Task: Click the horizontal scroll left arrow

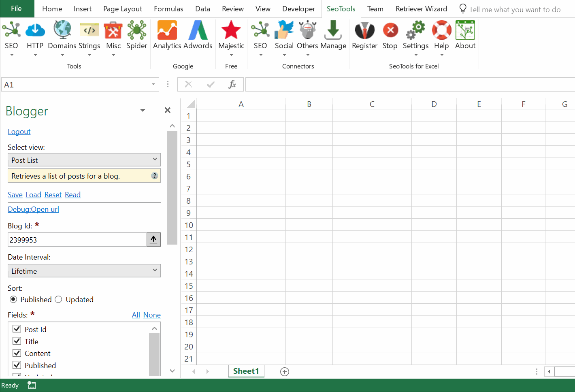Action: tap(549, 371)
